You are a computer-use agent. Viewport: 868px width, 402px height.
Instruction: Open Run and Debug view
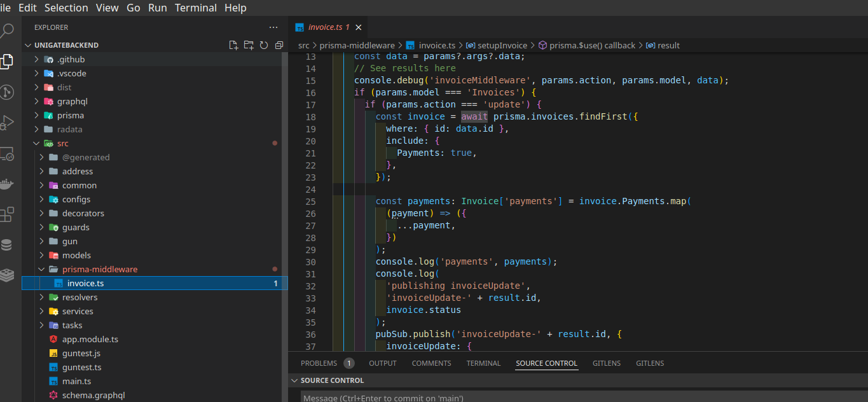click(7, 123)
